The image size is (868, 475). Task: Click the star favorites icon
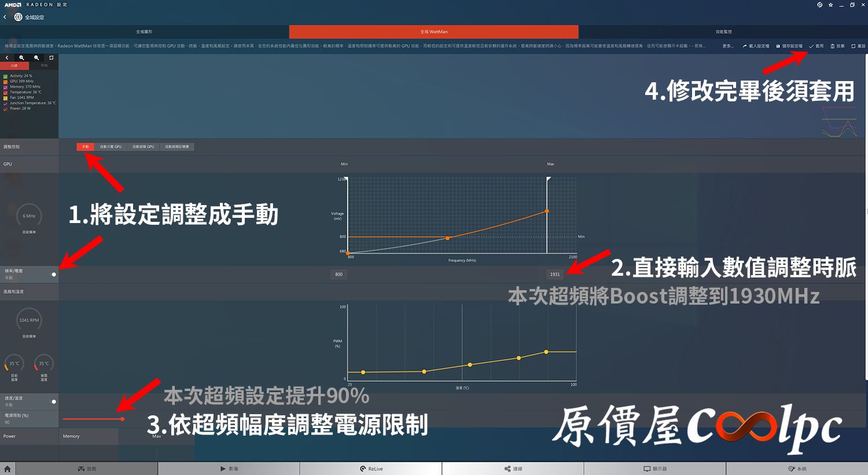831,5
